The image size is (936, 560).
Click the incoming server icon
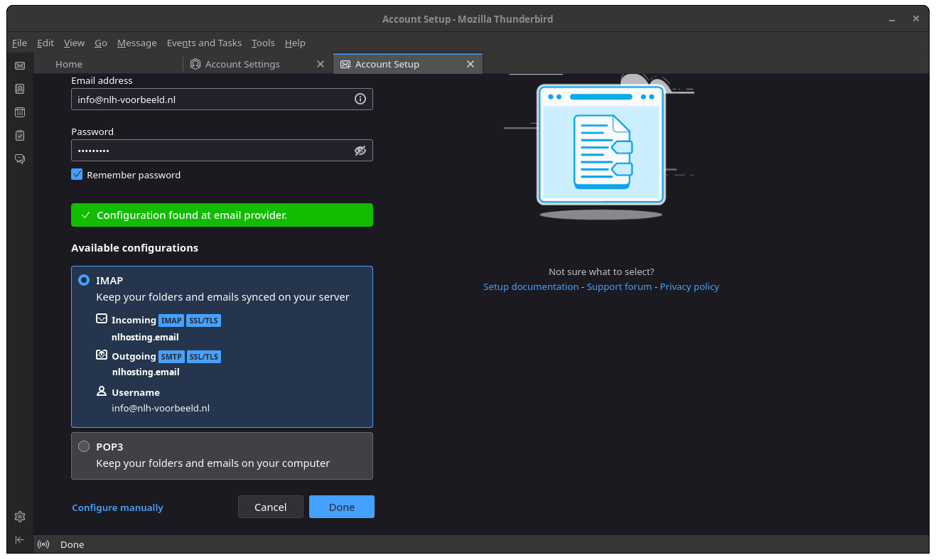click(102, 319)
